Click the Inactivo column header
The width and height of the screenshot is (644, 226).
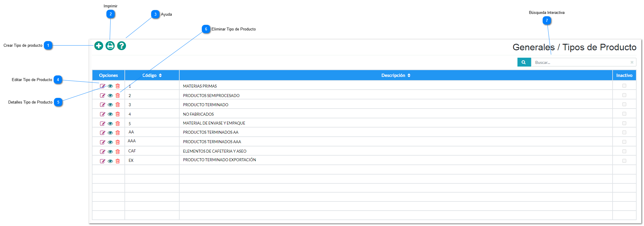624,75
